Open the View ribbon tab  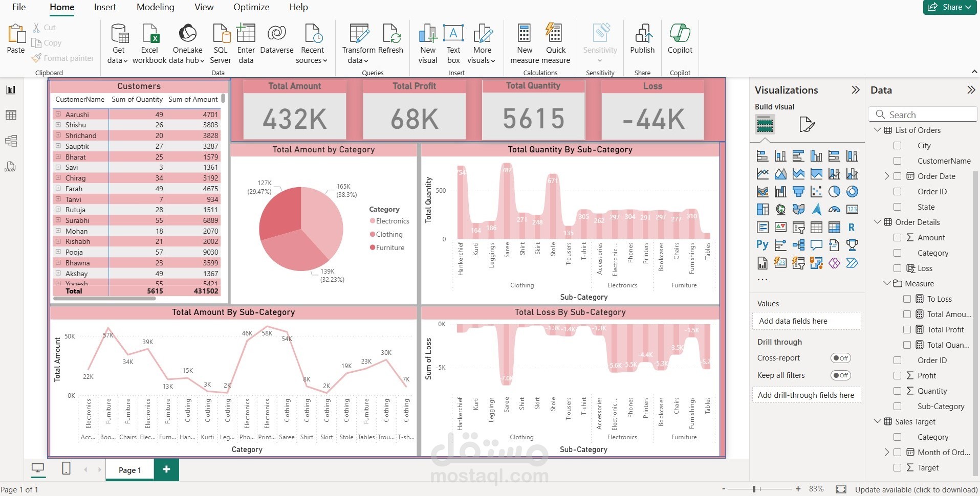204,7
